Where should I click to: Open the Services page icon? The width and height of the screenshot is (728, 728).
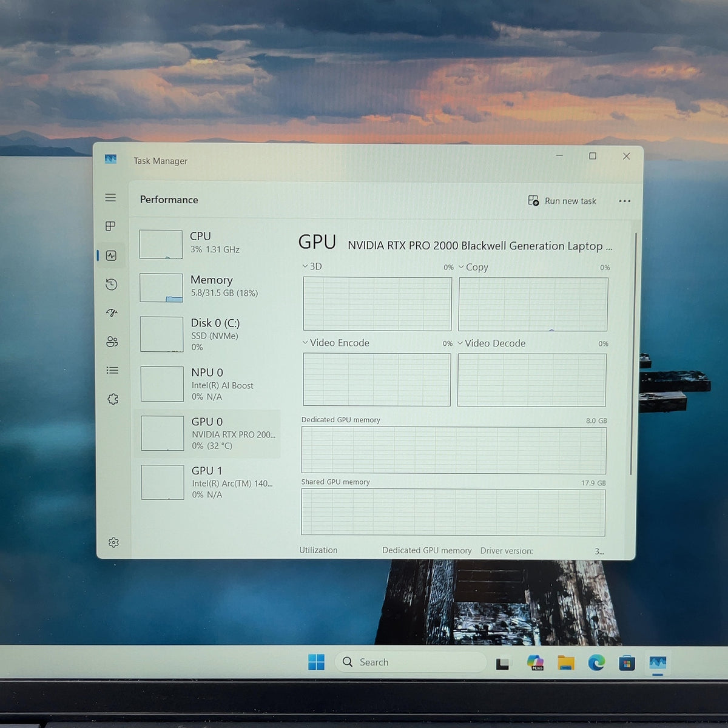tap(113, 399)
